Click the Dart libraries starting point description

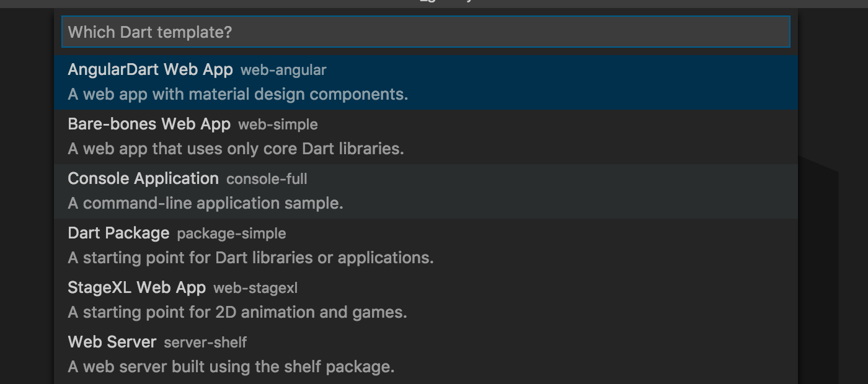[250, 257]
